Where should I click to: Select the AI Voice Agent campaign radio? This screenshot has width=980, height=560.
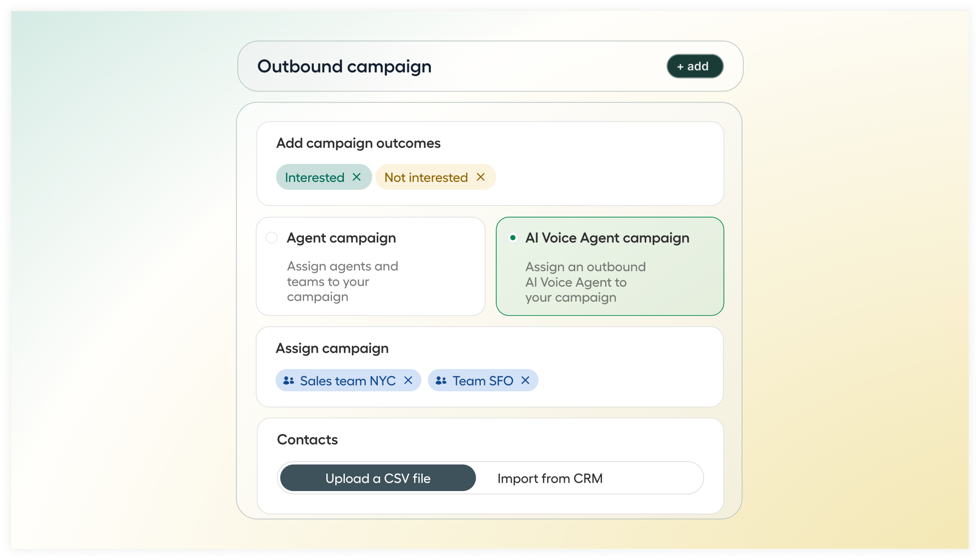tap(513, 238)
